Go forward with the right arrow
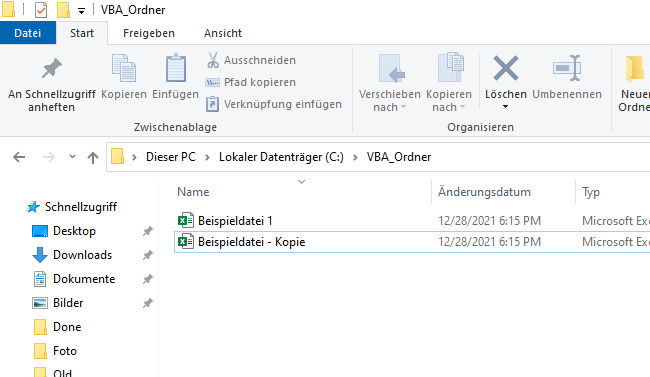 (49, 157)
